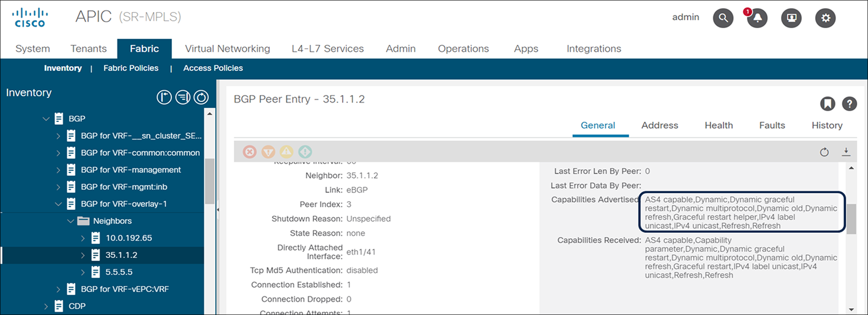Viewport: 868px width, 315px height.
Task: Open the settings gear icon
Action: (825, 18)
